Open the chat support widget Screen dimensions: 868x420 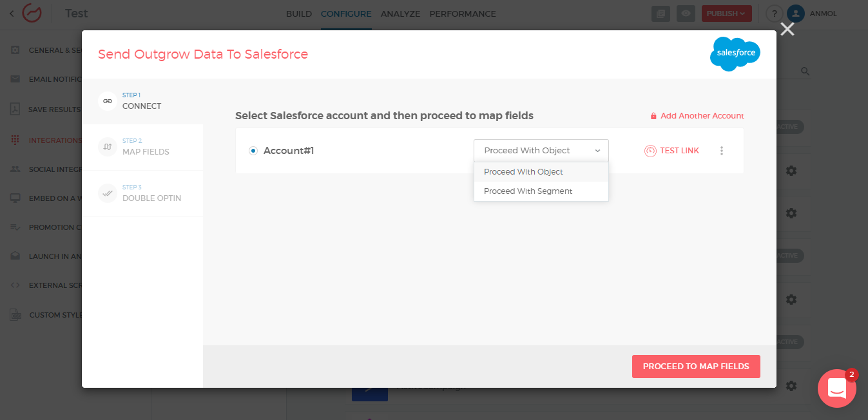[x=836, y=388]
